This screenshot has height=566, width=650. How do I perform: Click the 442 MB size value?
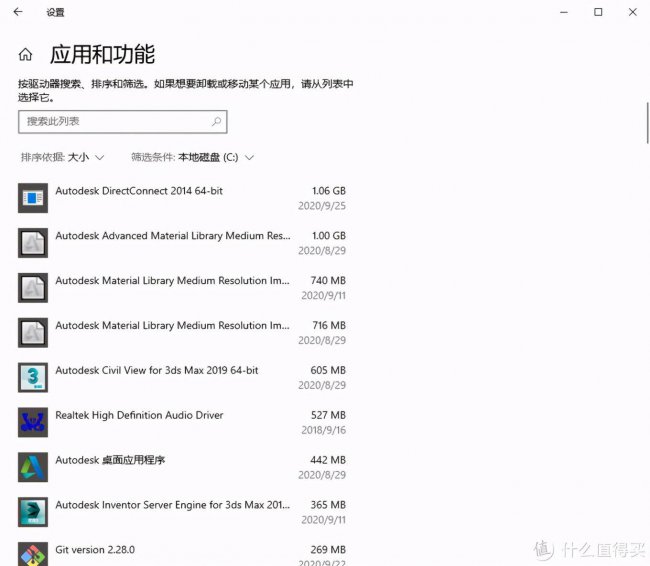tap(328, 460)
